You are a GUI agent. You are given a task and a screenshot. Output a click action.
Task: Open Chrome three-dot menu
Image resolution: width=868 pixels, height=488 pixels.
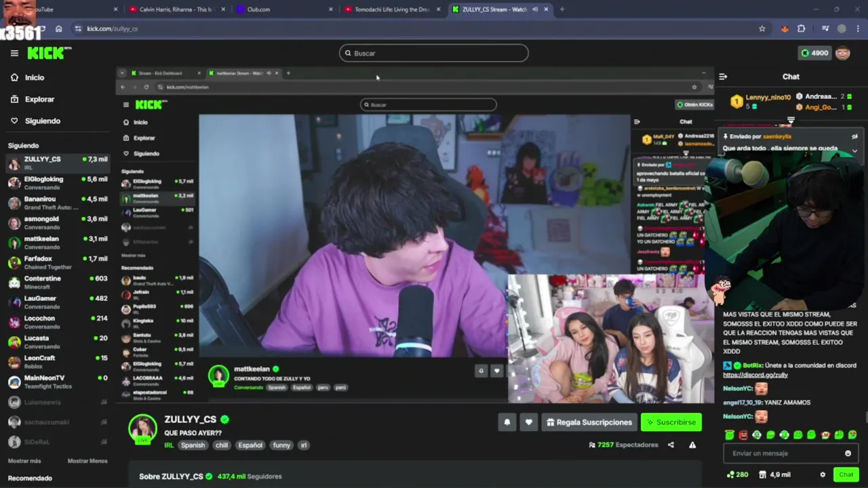click(x=859, y=28)
